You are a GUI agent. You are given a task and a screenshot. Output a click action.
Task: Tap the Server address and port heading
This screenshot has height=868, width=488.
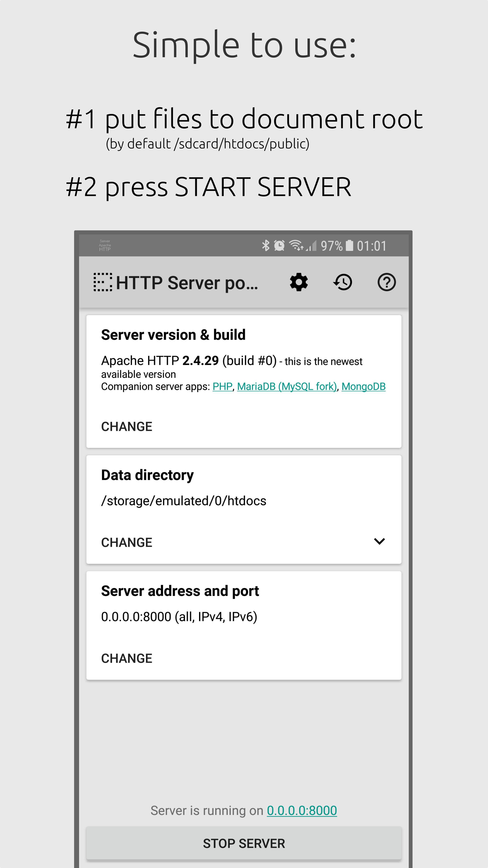pos(180,591)
